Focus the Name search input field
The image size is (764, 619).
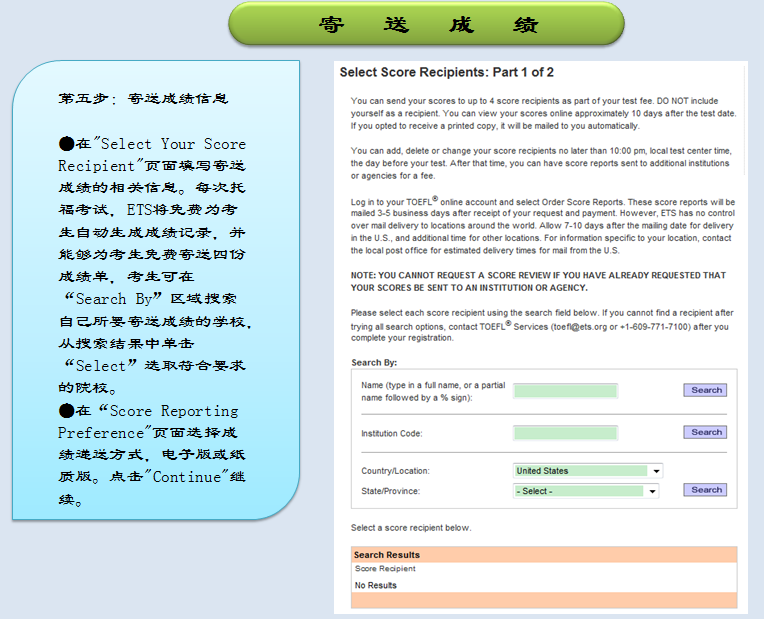point(565,391)
